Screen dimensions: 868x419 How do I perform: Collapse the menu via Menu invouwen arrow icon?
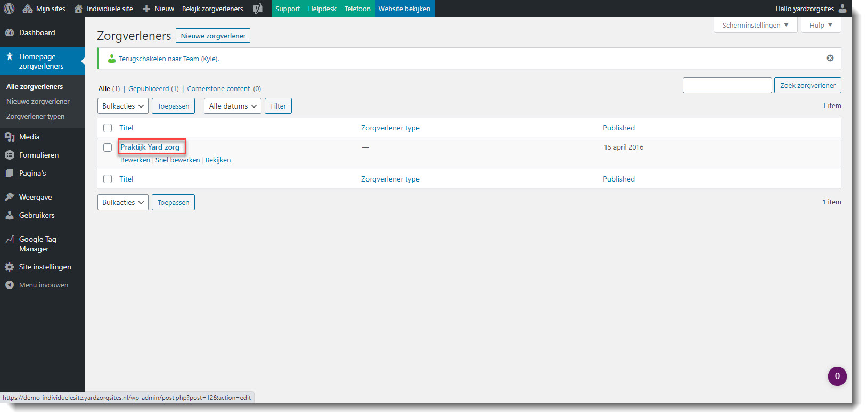[10, 285]
